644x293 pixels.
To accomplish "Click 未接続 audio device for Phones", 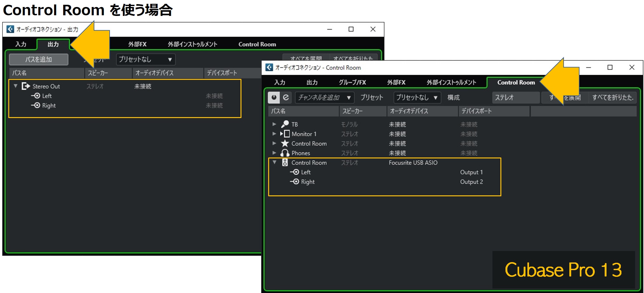I will pos(397,153).
